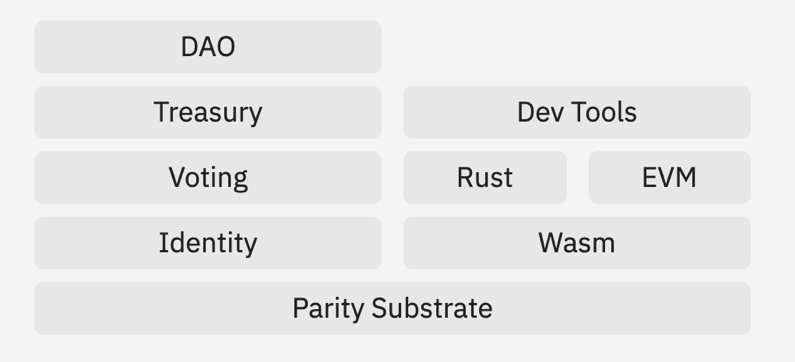Click the Identity block
795x362 pixels.
208,243
